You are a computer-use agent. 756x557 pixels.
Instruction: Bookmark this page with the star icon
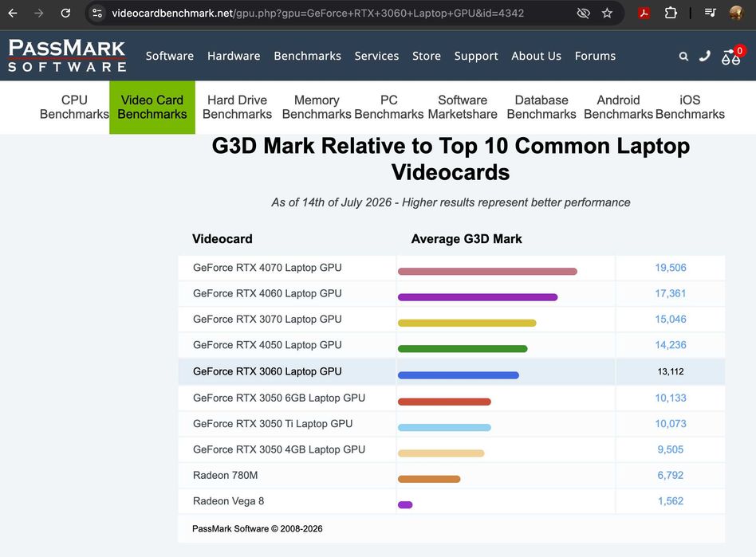607,13
